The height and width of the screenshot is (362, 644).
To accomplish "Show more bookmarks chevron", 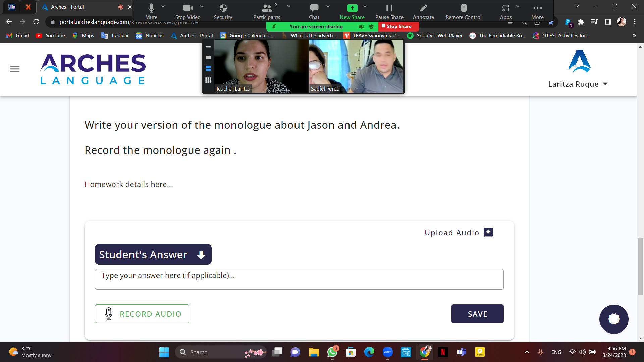I will click(634, 36).
